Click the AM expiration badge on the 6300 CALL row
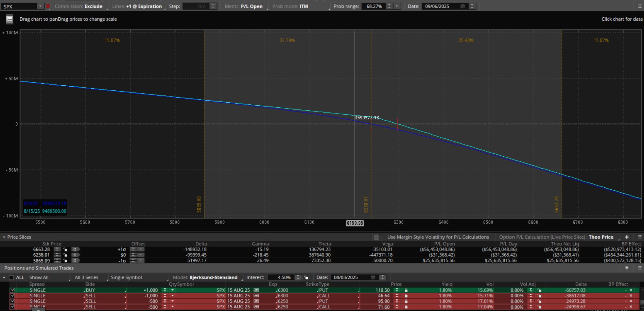 256,296
